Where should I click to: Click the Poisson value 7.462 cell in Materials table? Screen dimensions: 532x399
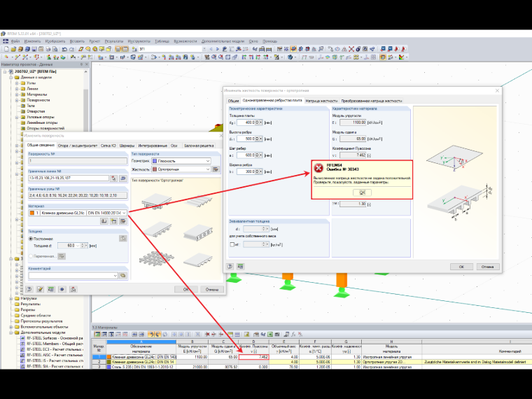pos(254,357)
